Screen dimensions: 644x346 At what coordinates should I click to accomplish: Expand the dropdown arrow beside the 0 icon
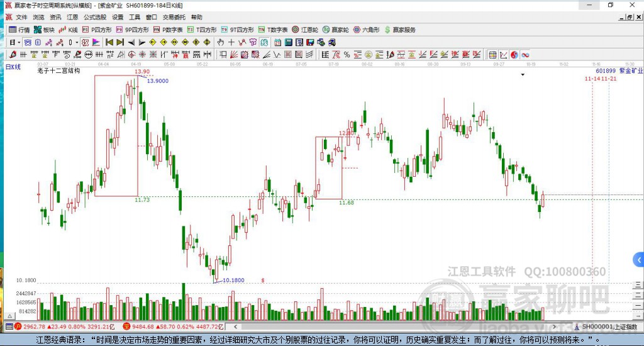(x=77, y=42)
